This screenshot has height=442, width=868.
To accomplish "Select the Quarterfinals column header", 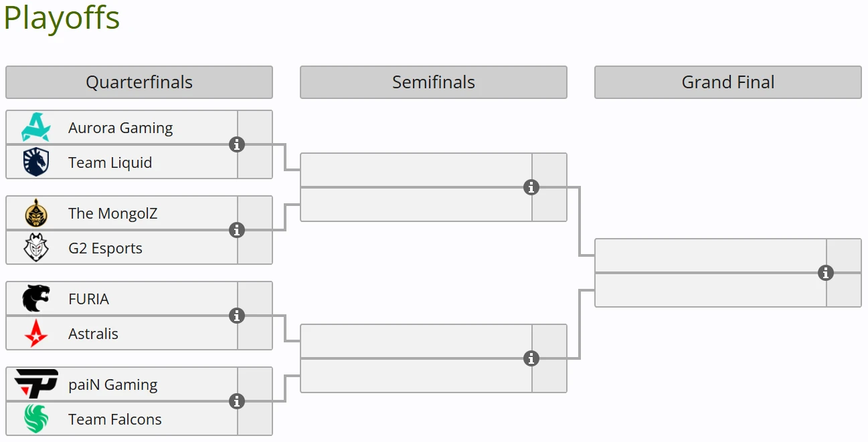I will coord(139,82).
